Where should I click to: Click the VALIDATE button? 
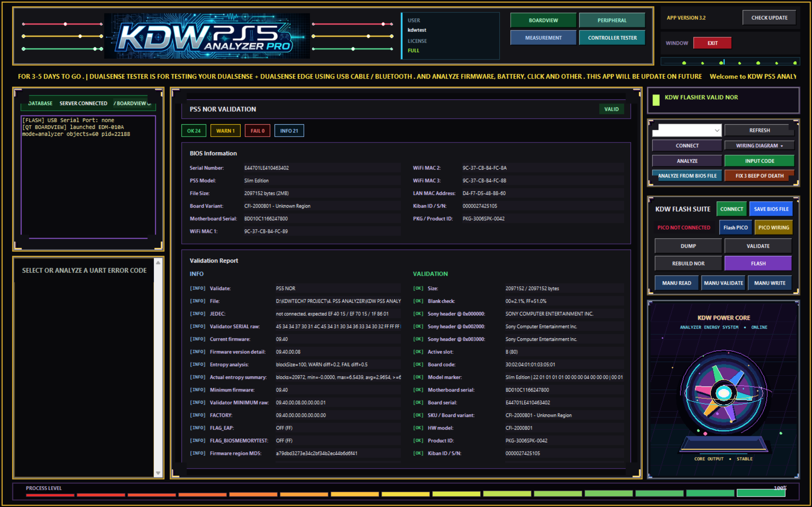click(x=758, y=246)
